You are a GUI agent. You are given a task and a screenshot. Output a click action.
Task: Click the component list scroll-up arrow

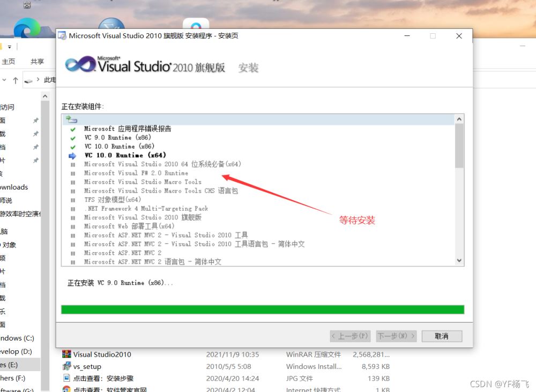pyautogui.click(x=459, y=119)
